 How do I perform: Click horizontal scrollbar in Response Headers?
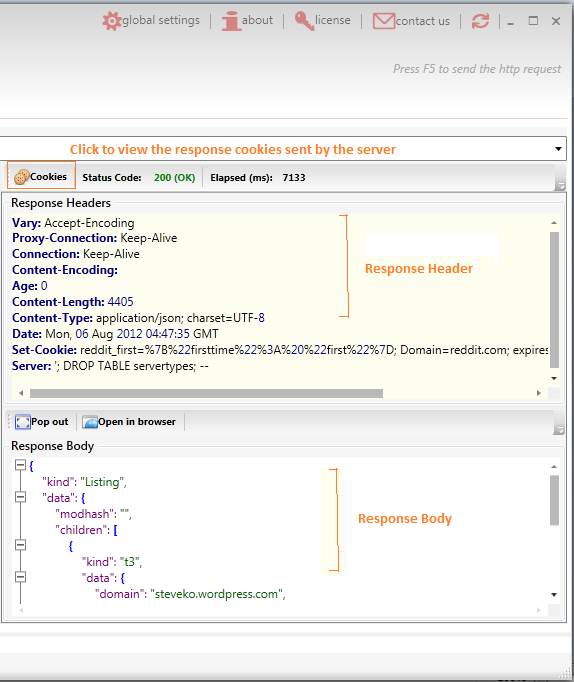click(x=206, y=394)
